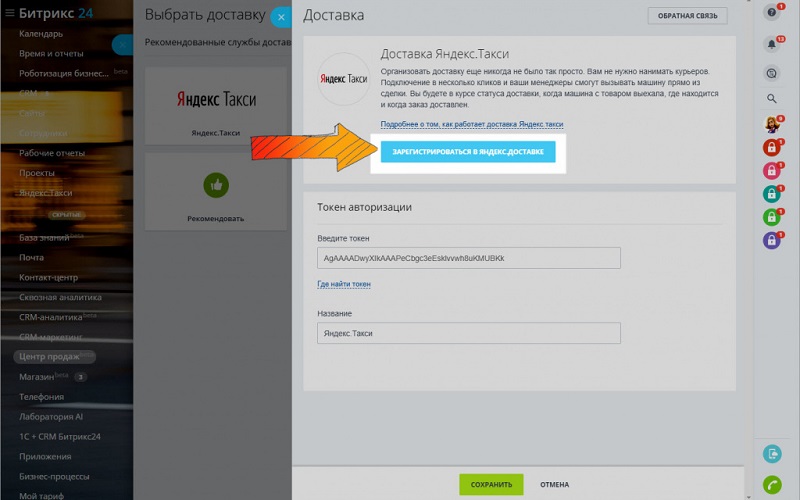Viewport: 800px width, 500px height.
Task: Click the teal device icon above the phone
Action: (772, 454)
